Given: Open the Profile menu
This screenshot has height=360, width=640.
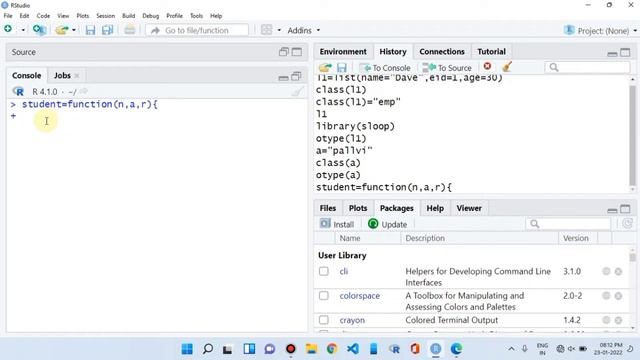Looking at the screenshot, I should [x=174, y=16].
